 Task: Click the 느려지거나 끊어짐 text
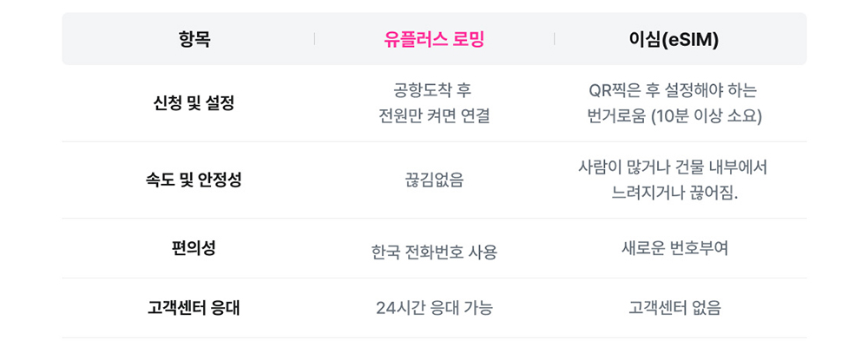click(x=674, y=193)
